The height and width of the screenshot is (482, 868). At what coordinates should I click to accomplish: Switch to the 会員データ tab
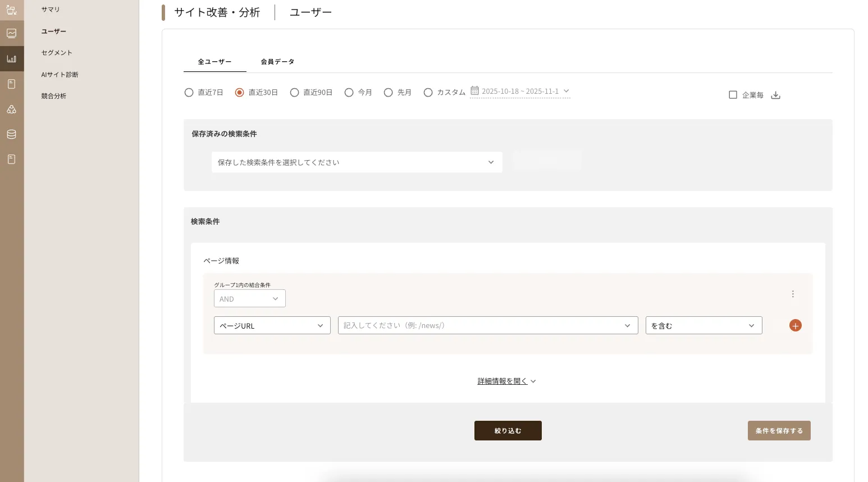point(277,62)
